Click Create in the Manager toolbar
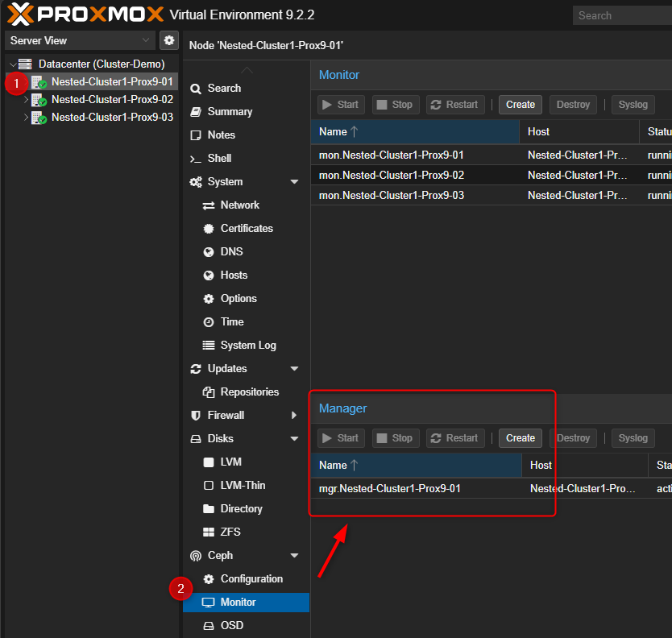Image resolution: width=672 pixels, height=638 pixels. (521, 438)
